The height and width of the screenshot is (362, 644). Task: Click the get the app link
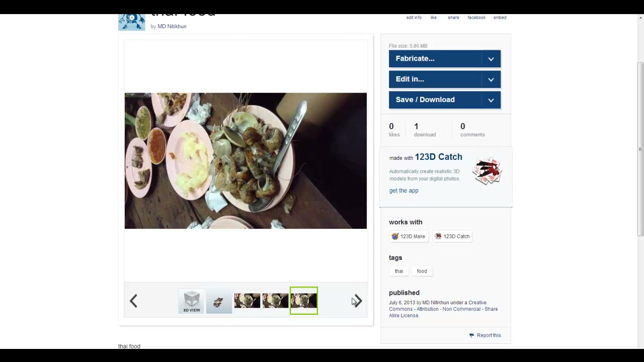tap(404, 191)
